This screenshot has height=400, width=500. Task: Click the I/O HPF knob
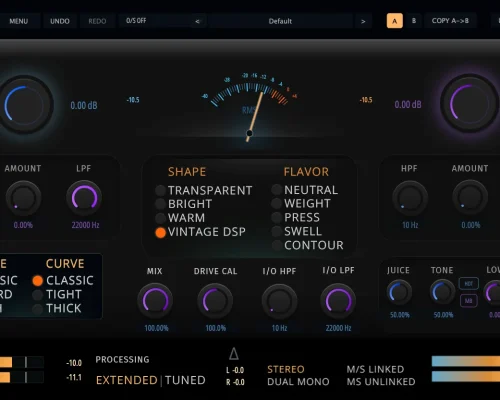[x=279, y=301]
